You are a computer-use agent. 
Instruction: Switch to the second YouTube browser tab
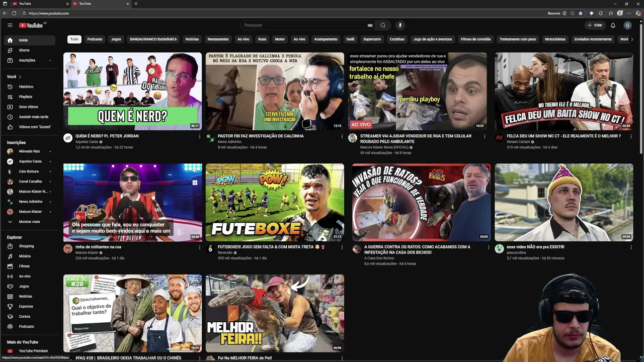(100, 4)
